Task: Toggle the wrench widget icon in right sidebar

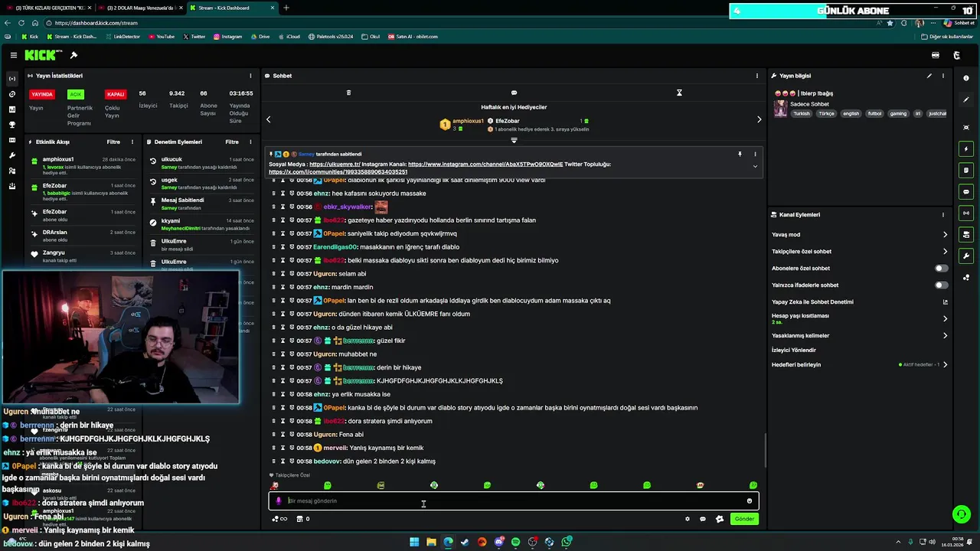Action: 966,256
